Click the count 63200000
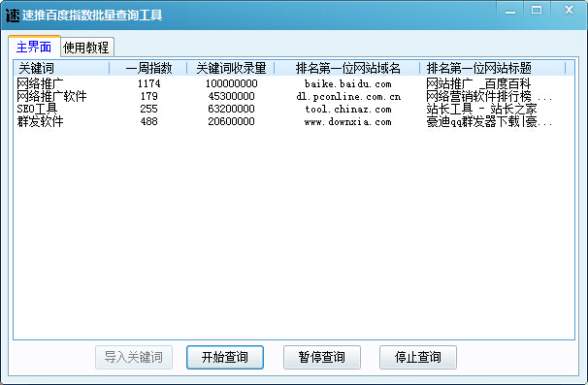This screenshot has height=385, width=588. tap(231, 109)
